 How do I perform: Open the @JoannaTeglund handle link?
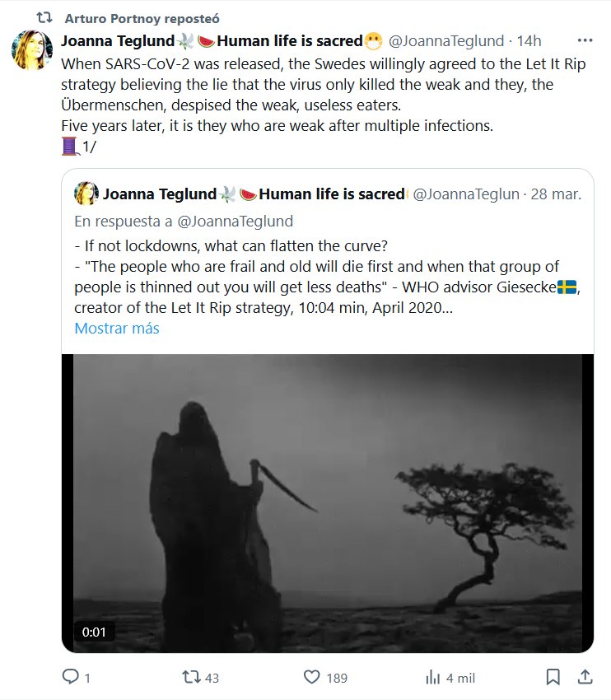tap(445, 40)
